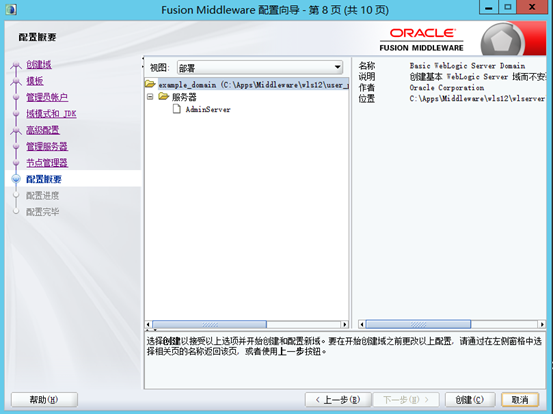Click the Basic WebLogic Server Domain name value
Viewport: 553px width, 414px height.
coord(467,66)
